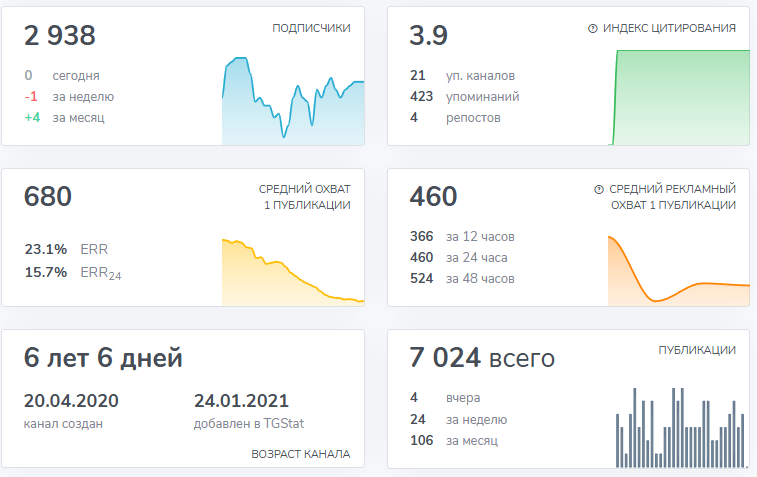Open the blue subscribers growth chart
Image resolution: width=757 pixels, height=477 pixels.
tap(293, 102)
